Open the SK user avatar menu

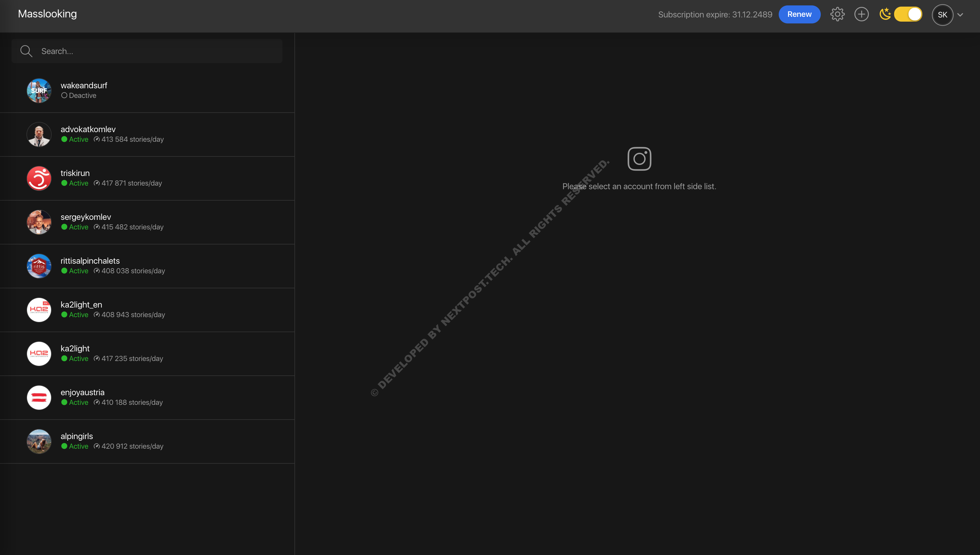[x=942, y=15]
